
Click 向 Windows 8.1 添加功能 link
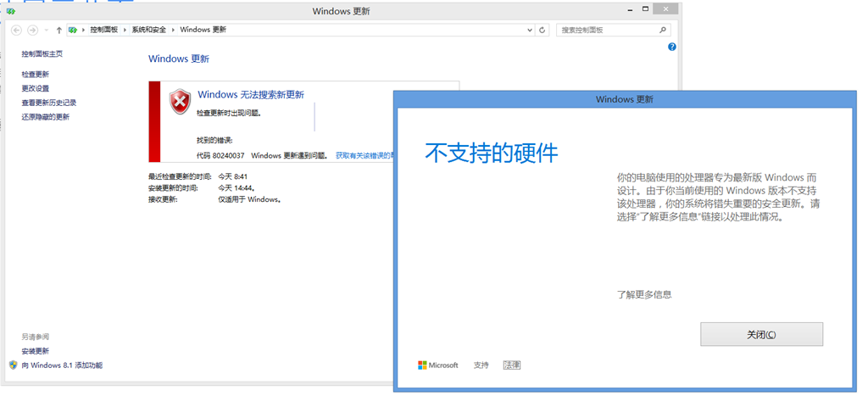[62, 365]
